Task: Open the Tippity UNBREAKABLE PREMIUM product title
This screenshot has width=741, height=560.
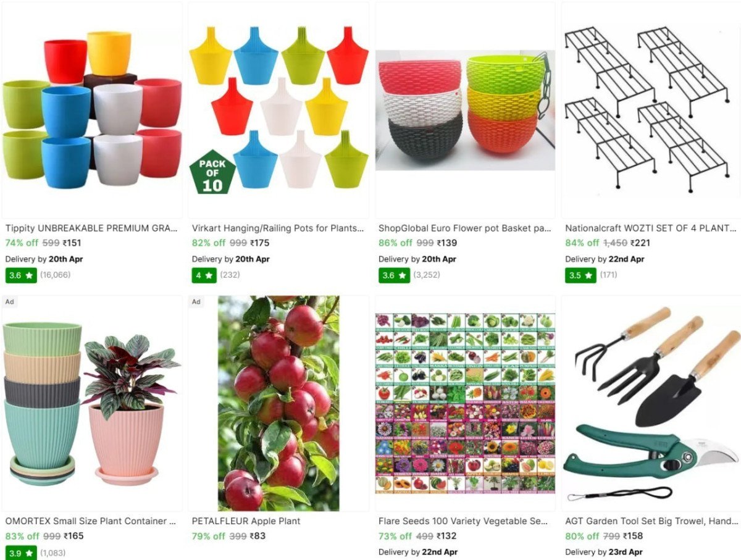Action: [x=91, y=228]
